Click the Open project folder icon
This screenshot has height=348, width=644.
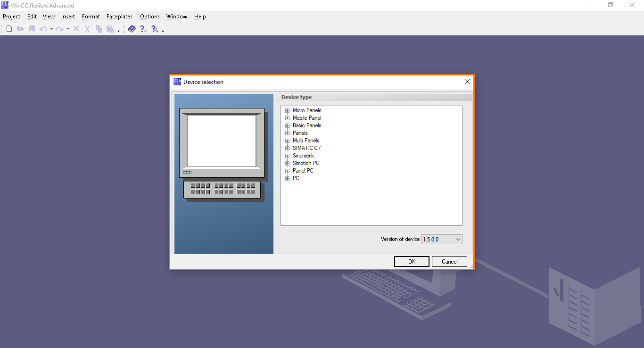(20, 29)
